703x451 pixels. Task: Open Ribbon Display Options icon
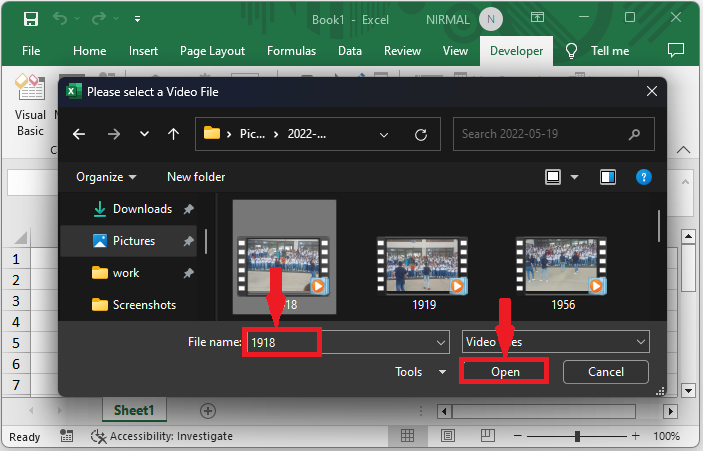click(537, 17)
